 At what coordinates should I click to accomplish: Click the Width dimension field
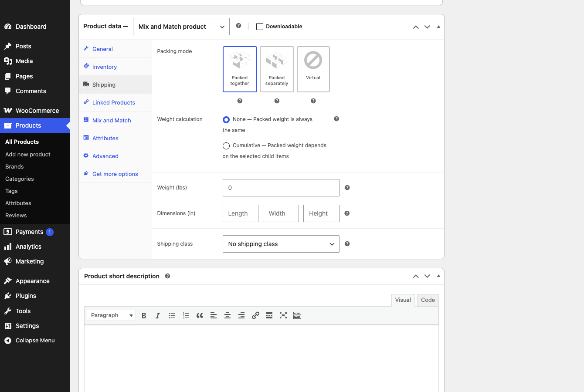click(x=281, y=213)
